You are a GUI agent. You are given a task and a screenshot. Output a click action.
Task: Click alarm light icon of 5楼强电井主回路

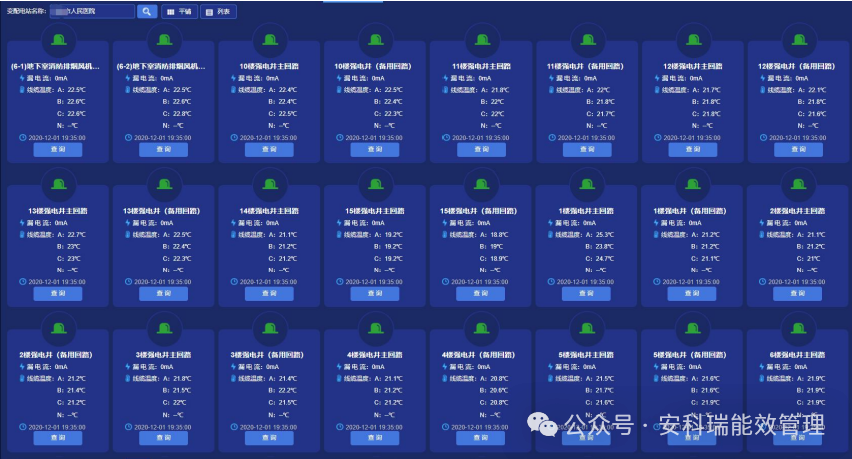click(x=587, y=328)
